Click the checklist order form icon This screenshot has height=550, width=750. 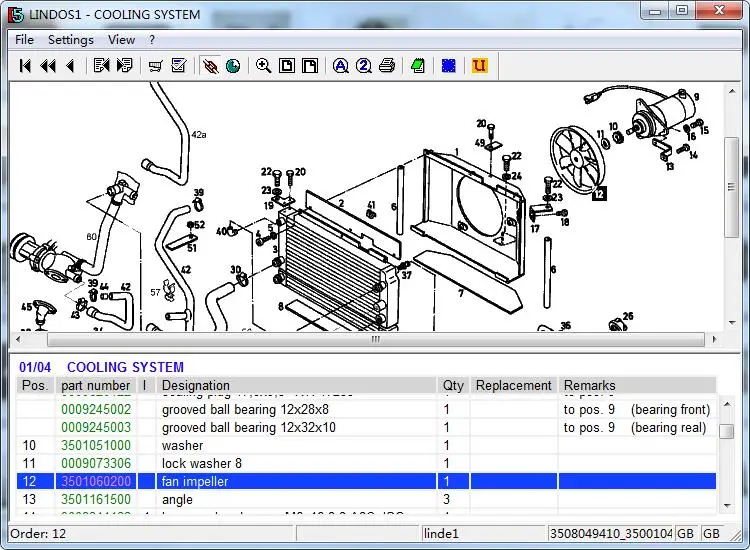tap(179, 66)
